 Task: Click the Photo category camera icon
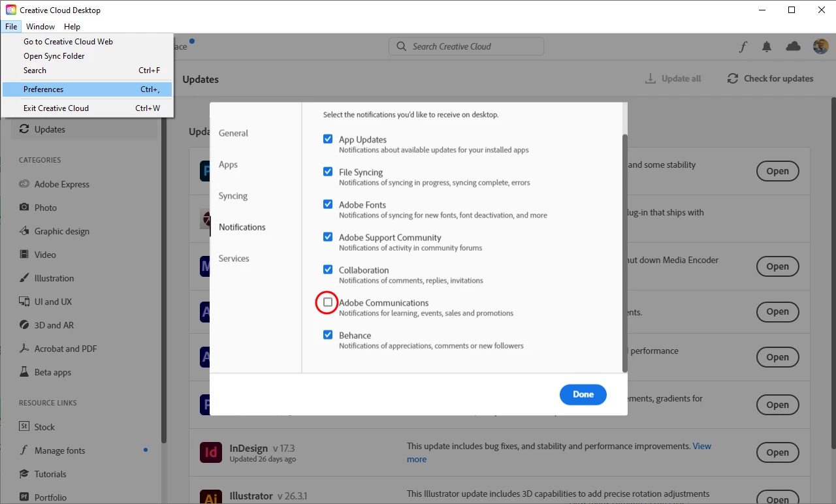(24, 208)
